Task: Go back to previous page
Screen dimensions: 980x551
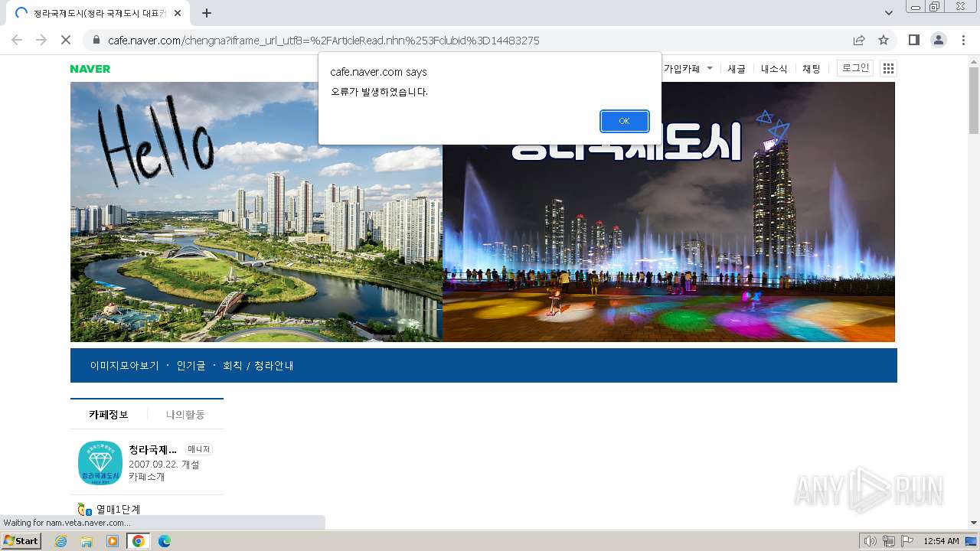Action: [x=17, y=40]
